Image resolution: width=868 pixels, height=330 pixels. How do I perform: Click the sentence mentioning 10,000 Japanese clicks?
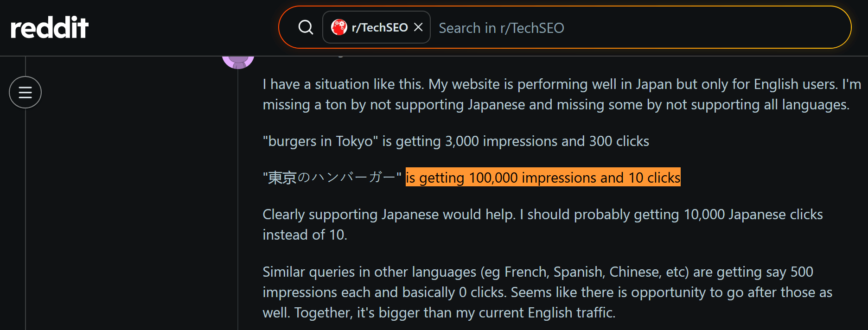coord(542,224)
